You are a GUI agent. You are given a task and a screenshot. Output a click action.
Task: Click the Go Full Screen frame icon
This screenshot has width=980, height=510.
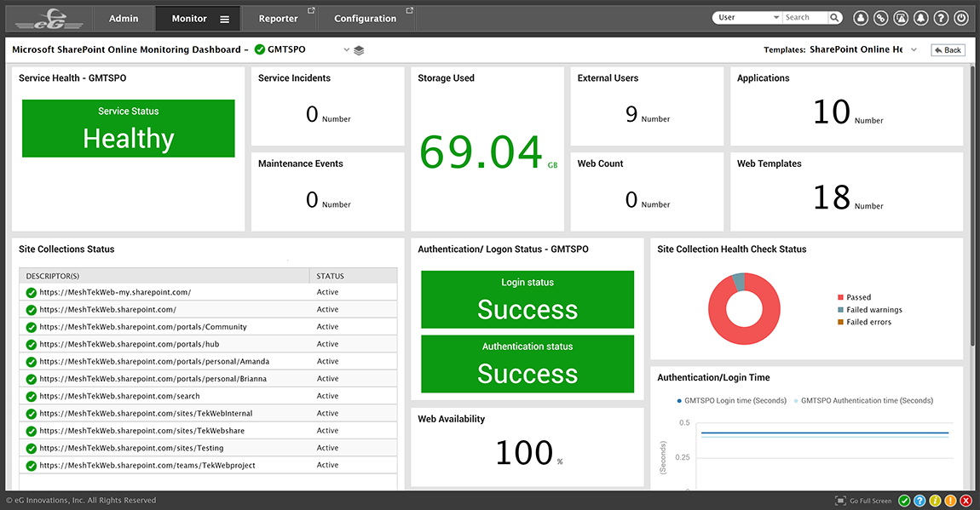point(840,501)
